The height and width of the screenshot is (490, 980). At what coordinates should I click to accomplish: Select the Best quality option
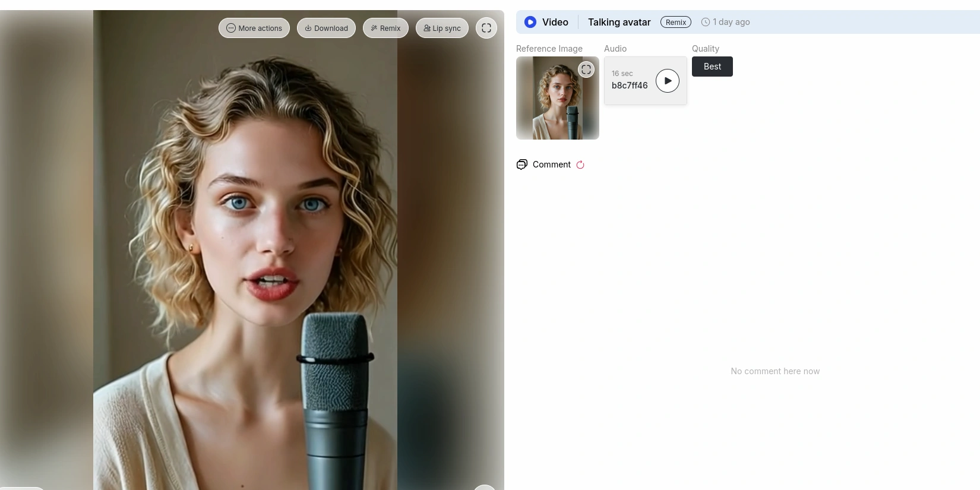712,67
